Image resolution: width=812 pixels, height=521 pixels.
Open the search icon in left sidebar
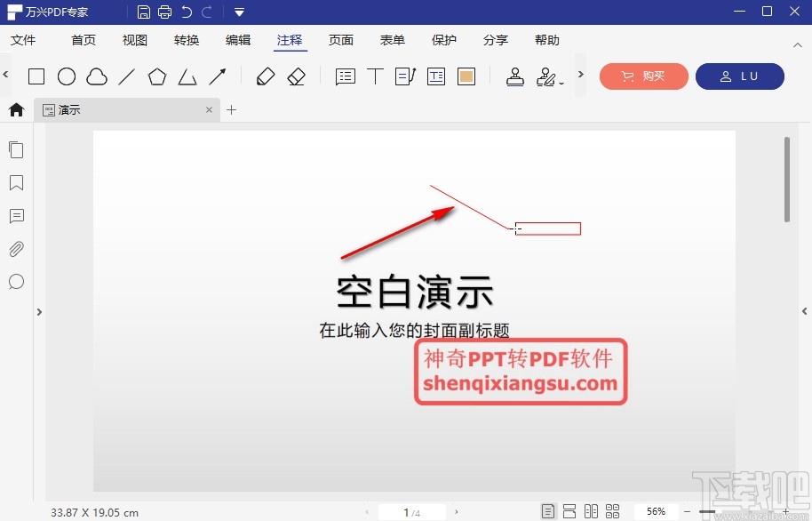click(16, 282)
